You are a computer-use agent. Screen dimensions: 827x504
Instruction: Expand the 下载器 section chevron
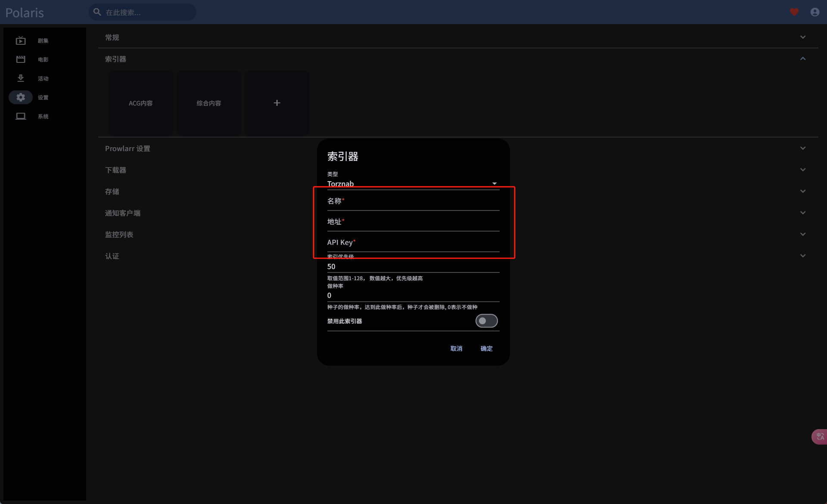coord(803,170)
